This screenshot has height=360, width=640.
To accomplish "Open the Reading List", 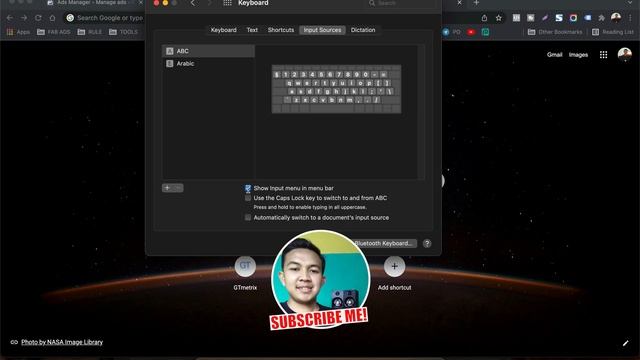I will point(613,32).
